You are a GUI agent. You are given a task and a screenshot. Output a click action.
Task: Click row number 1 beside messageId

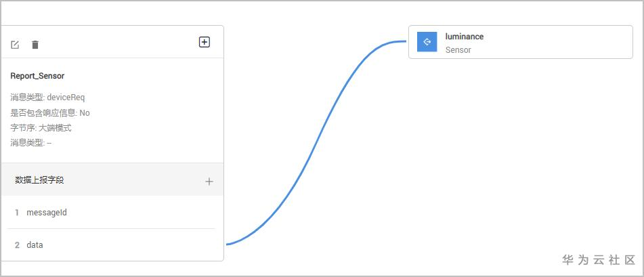click(x=17, y=213)
